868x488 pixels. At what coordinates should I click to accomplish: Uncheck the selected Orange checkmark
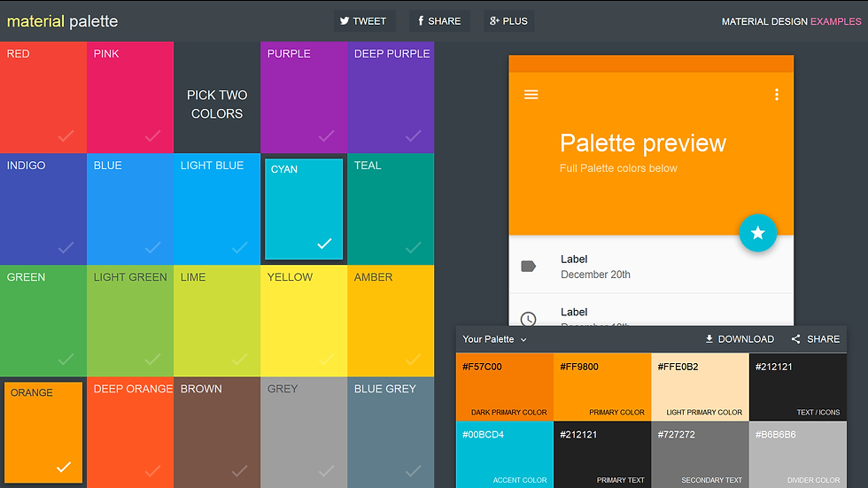click(64, 467)
